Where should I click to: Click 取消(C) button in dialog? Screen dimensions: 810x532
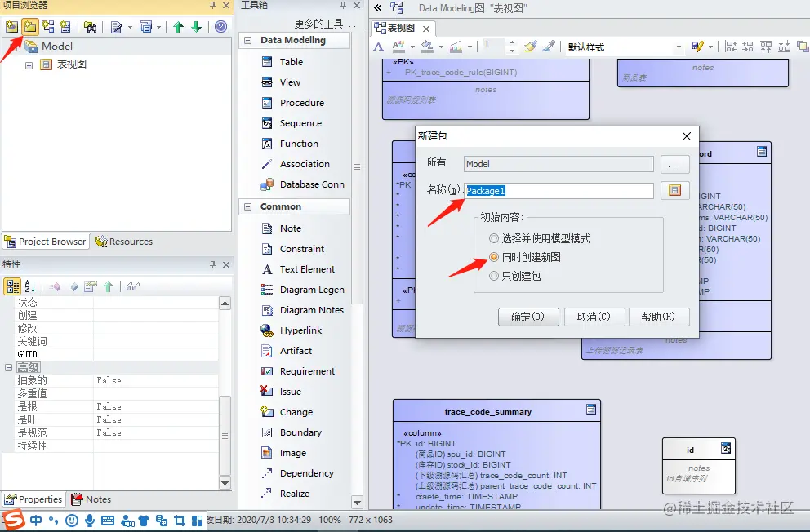594,317
